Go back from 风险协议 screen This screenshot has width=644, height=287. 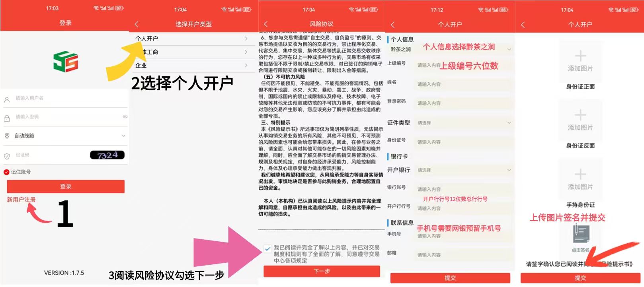(x=266, y=24)
